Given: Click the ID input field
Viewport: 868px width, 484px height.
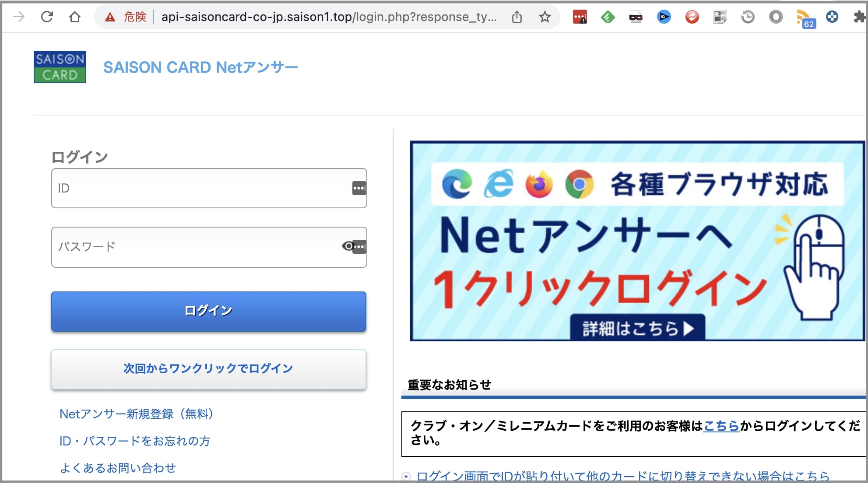Looking at the screenshot, I should coord(201,189).
